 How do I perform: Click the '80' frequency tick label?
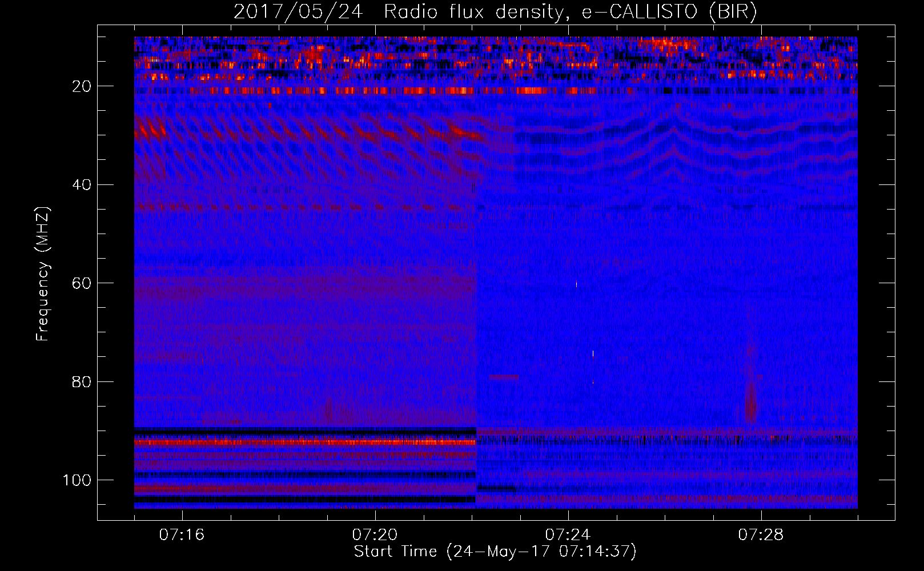tap(82, 381)
